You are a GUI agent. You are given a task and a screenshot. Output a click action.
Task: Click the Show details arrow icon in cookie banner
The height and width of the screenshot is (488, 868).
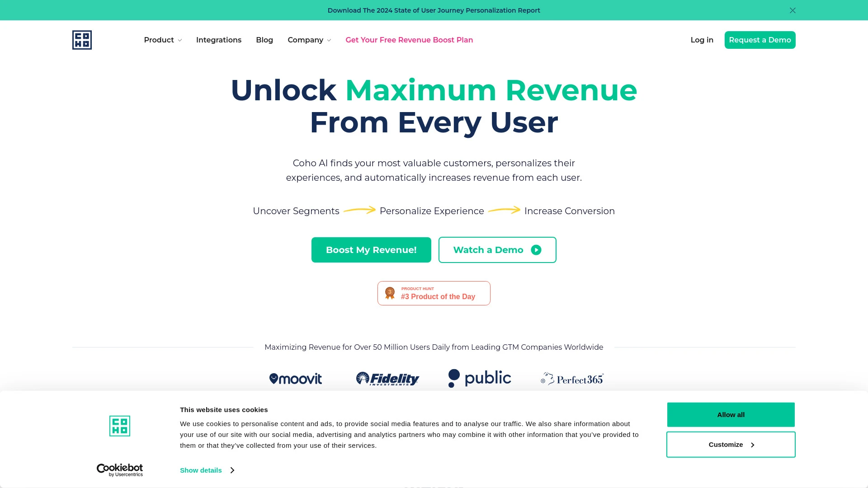click(231, 470)
